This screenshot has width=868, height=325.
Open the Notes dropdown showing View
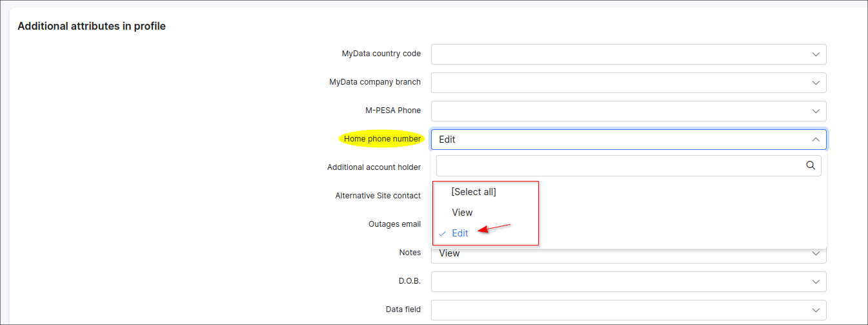[629, 253]
